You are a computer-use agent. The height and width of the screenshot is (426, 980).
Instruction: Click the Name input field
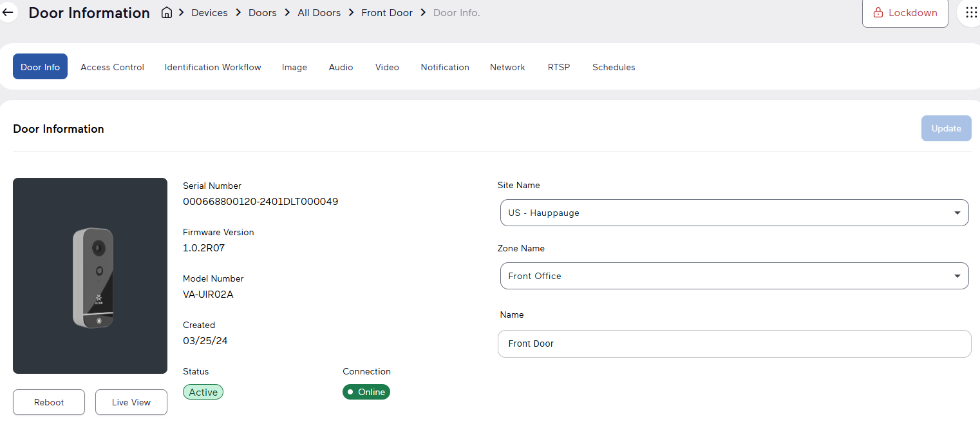[x=734, y=344]
